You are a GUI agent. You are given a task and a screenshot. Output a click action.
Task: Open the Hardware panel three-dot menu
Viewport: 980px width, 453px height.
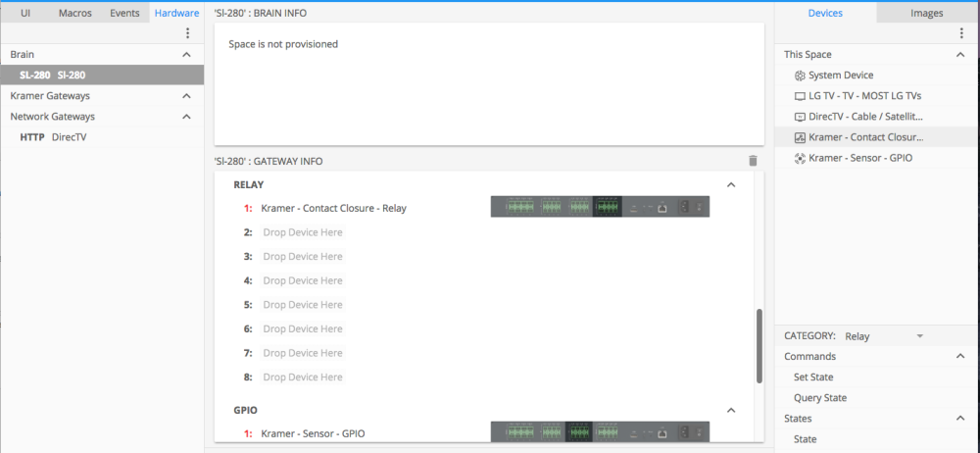(187, 33)
